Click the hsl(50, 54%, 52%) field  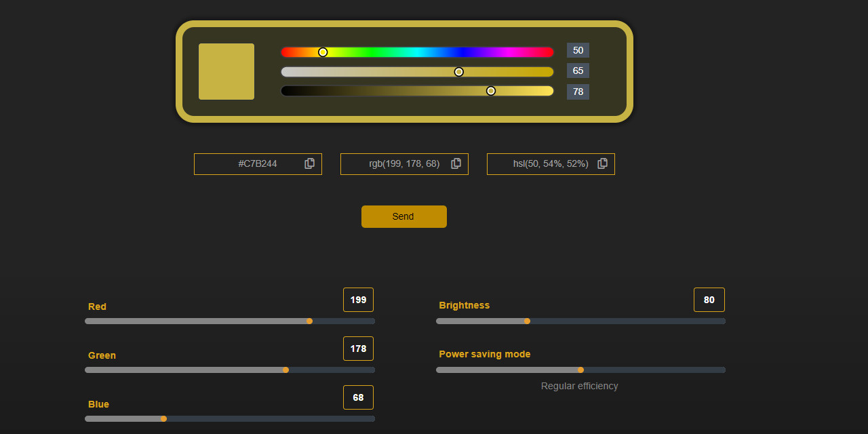click(551, 163)
